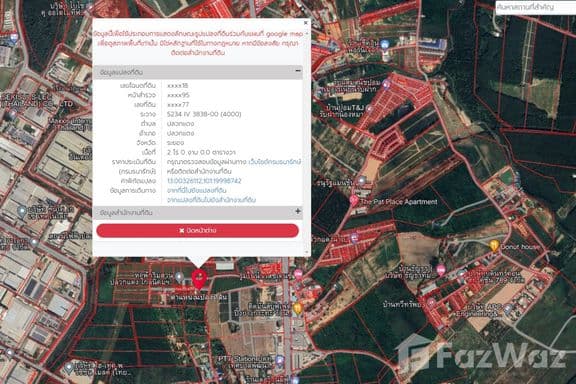Image resolution: width=576 pixels, height=384 pixels.
Task: Select the Donut house label
Action: click(x=520, y=247)
